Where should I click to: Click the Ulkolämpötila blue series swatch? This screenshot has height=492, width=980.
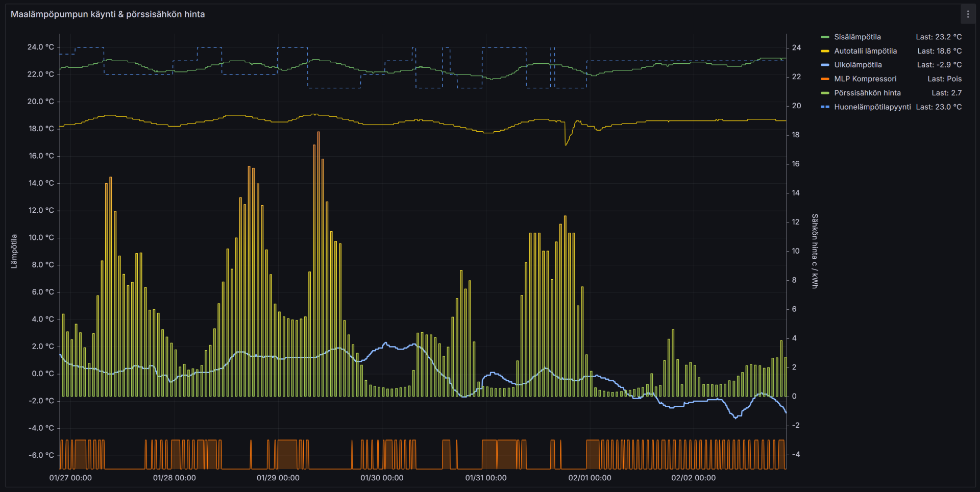825,65
